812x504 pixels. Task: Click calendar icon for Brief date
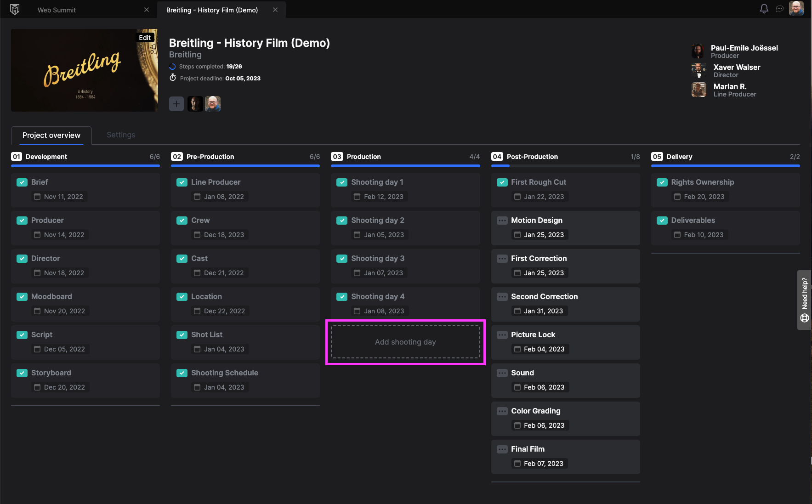pos(37,197)
